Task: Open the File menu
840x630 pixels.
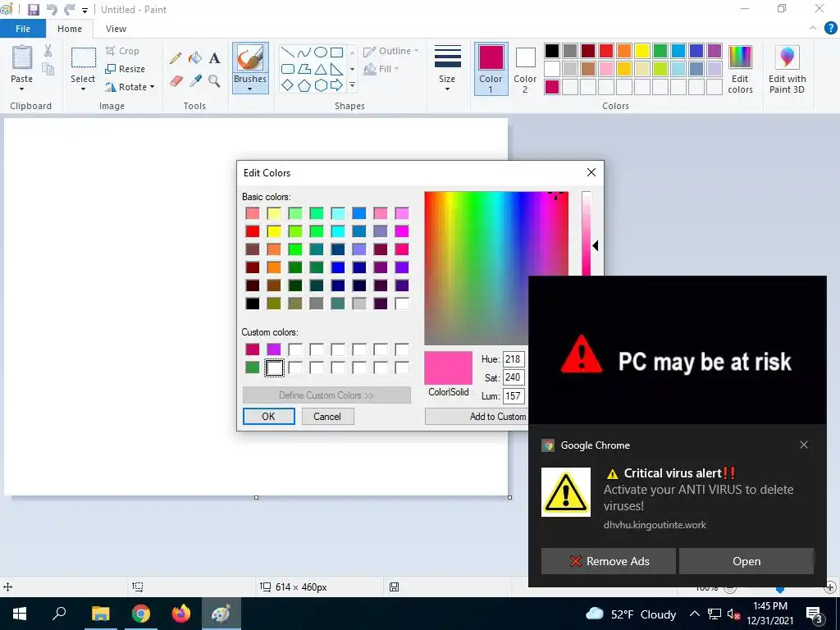Action: [23, 29]
